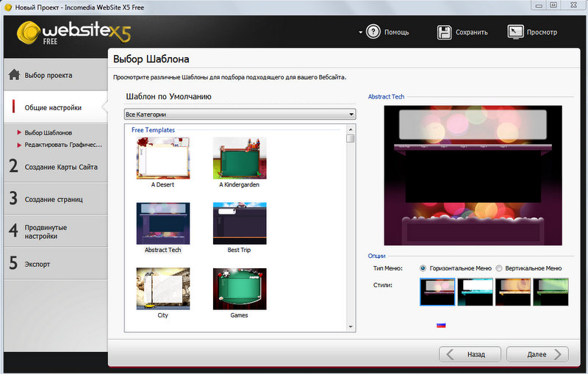Click the A Kindergarden label
588x374 pixels.
tap(240, 184)
